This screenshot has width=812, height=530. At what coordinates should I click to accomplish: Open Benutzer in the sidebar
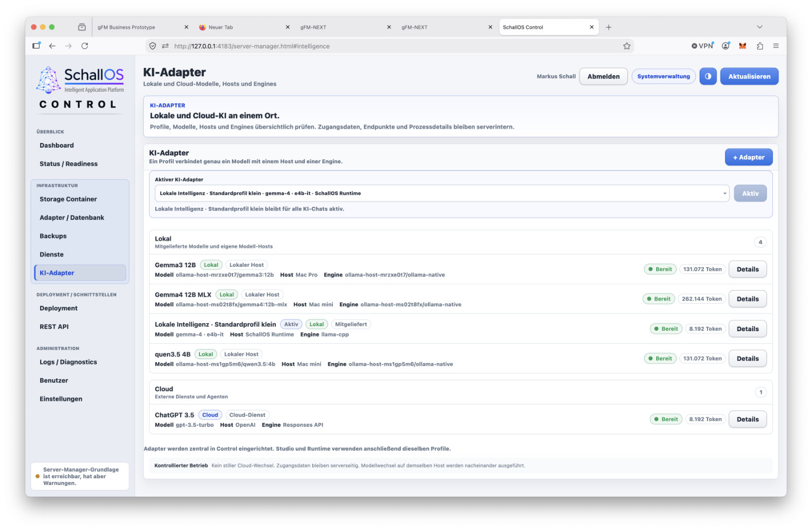(x=80, y=380)
